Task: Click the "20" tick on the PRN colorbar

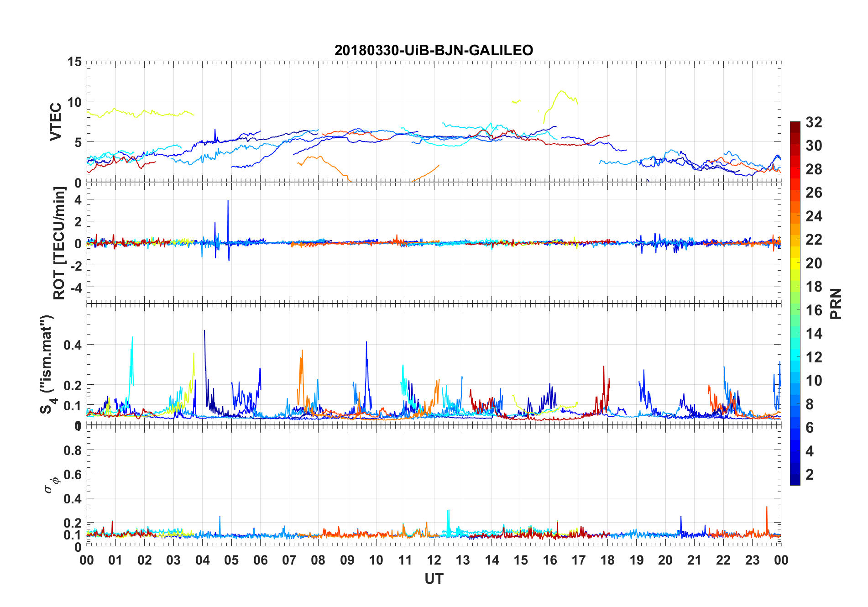Action: (814, 263)
